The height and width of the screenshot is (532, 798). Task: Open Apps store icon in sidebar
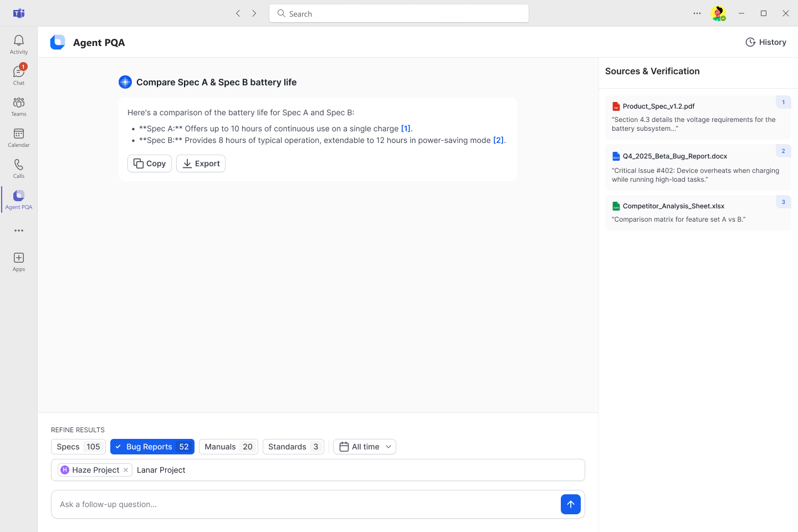(x=19, y=262)
